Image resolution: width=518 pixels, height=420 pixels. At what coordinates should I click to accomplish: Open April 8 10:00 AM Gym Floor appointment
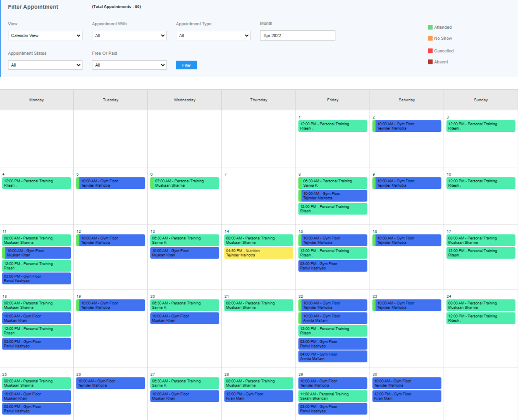(333, 196)
